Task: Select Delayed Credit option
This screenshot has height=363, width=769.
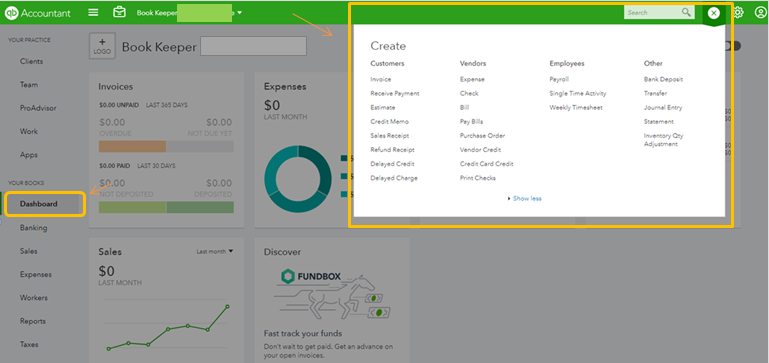Action: coord(392,164)
